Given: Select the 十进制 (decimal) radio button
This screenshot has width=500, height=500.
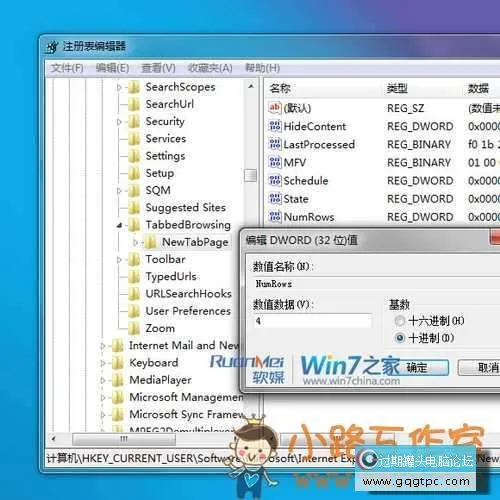Looking at the screenshot, I should pos(400,338).
